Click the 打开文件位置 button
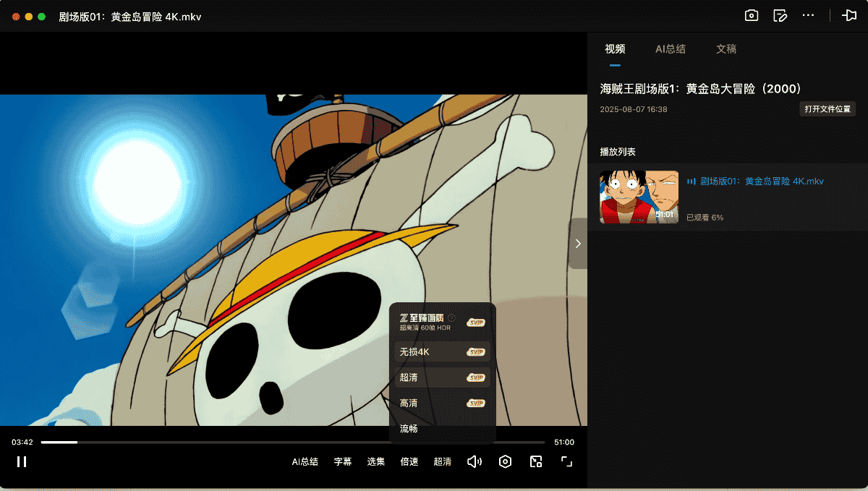 827,109
